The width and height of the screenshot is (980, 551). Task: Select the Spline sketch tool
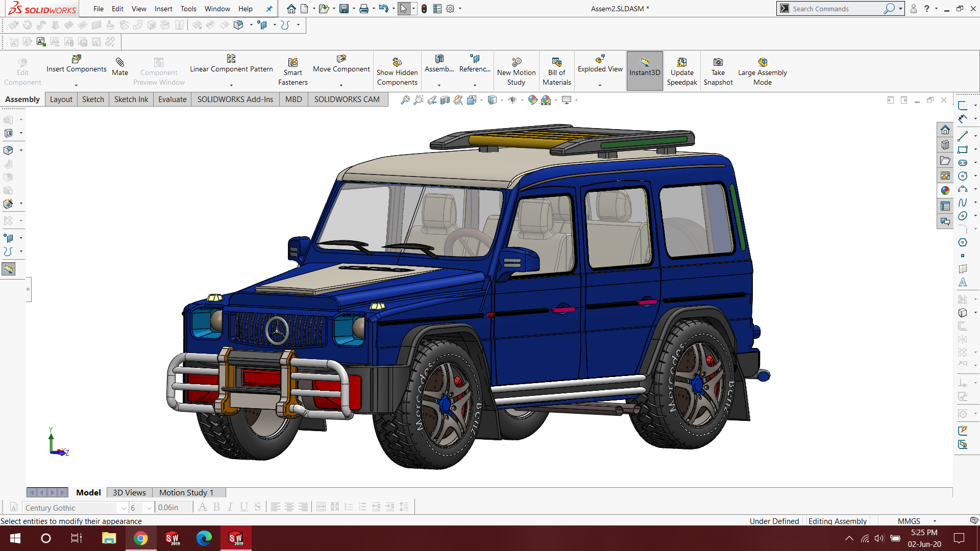[963, 203]
